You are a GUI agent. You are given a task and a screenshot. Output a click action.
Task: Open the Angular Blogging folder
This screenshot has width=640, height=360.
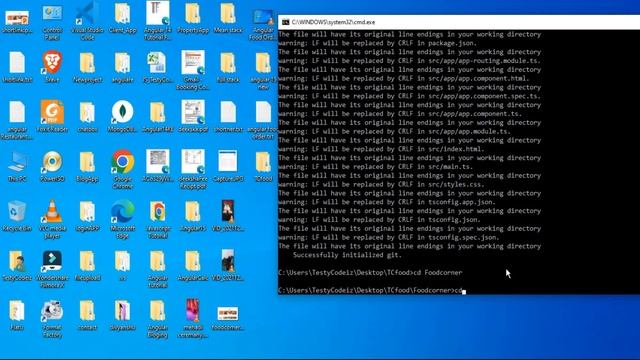[x=158, y=318]
